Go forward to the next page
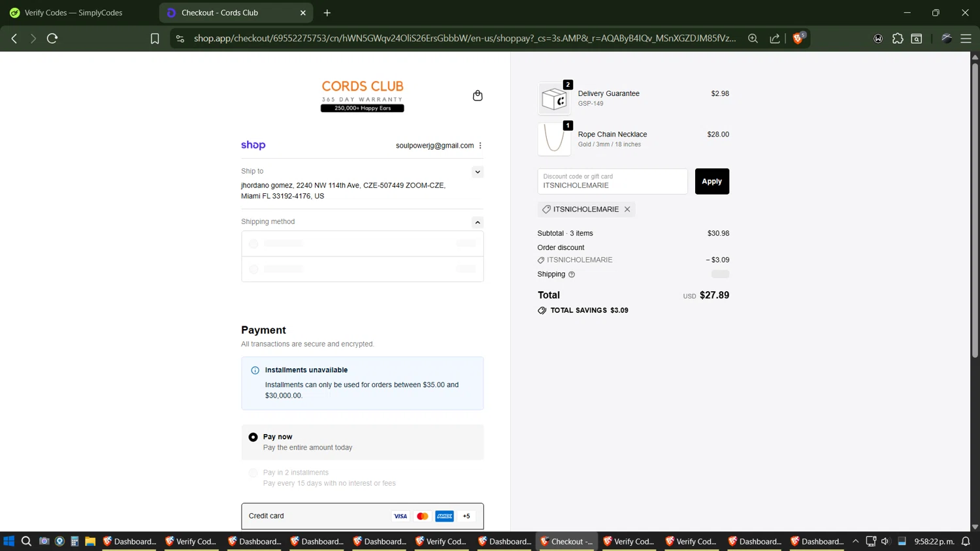This screenshot has width=980, height=551. click(33, 39)
